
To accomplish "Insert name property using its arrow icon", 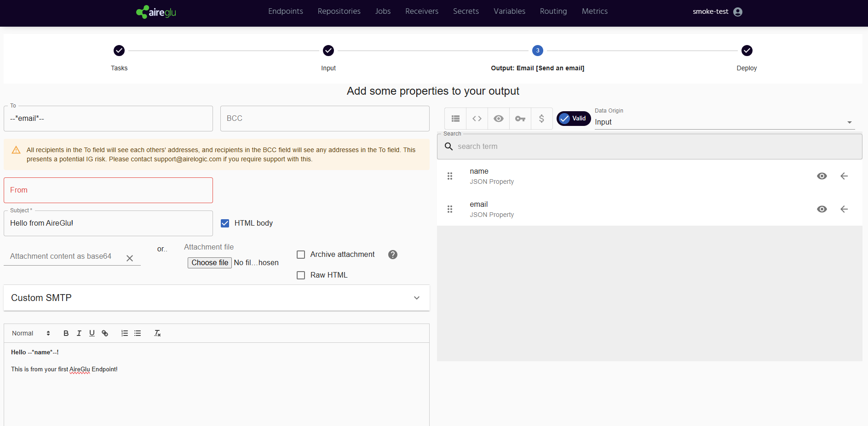I will point(844,176).
